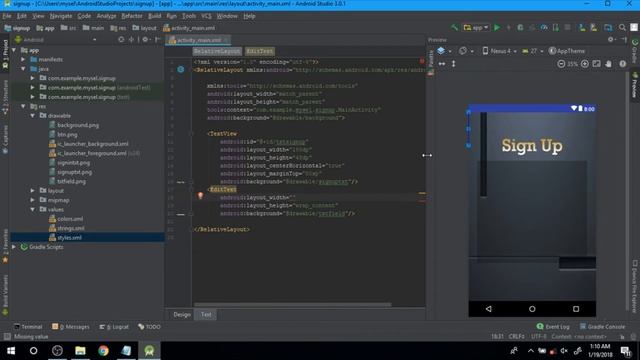Click the RelativeLayout breadcrumb
Viewport: 640px width, 360px height.
pos(217,51)
